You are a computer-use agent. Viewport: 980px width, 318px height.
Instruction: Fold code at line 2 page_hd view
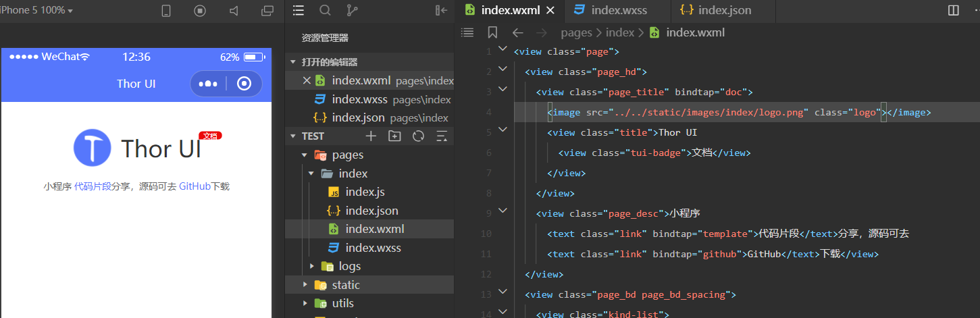(502, 69)
